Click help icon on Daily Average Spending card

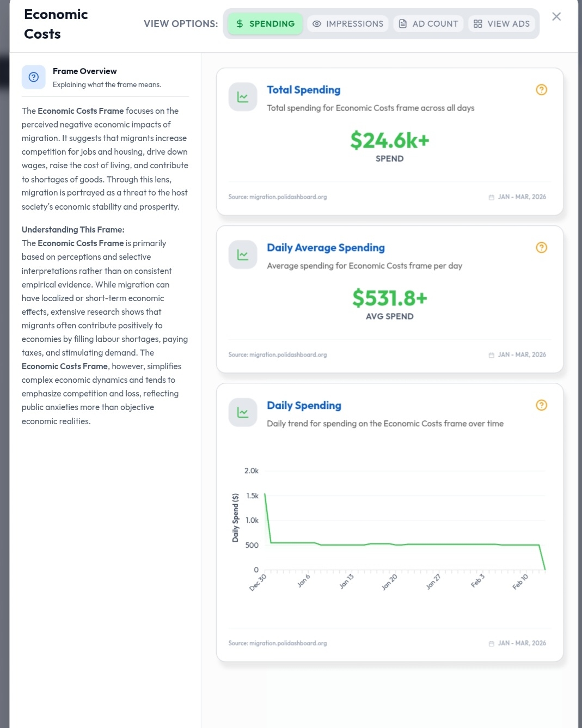pyautogui.click(x=541, y=248)
